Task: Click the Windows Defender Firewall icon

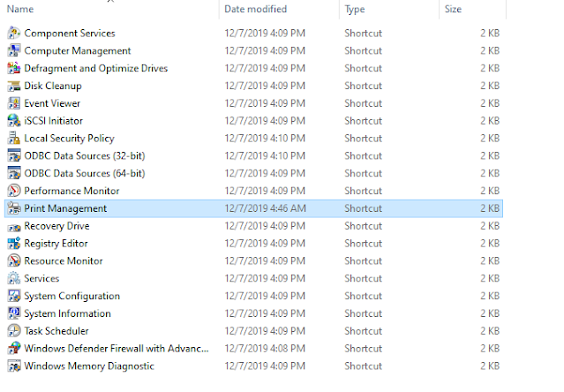Action: point(14,349)
